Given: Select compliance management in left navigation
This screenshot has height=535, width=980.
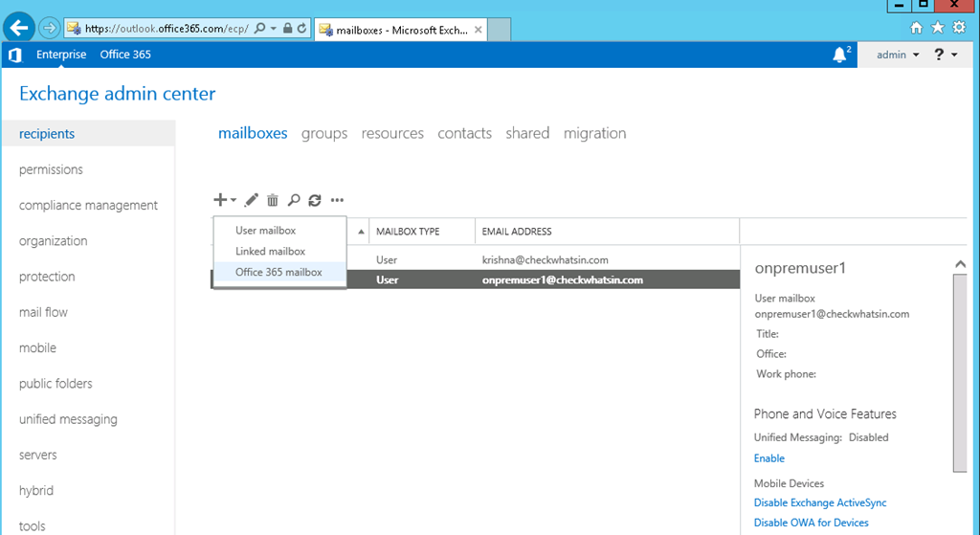Looking at the screenshot, I should point(88,205).
